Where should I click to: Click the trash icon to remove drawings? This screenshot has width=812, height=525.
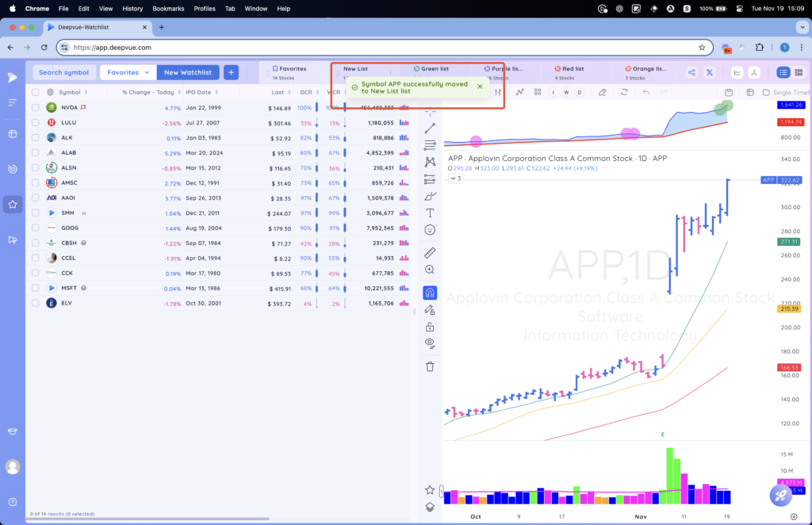pos(430,366)
